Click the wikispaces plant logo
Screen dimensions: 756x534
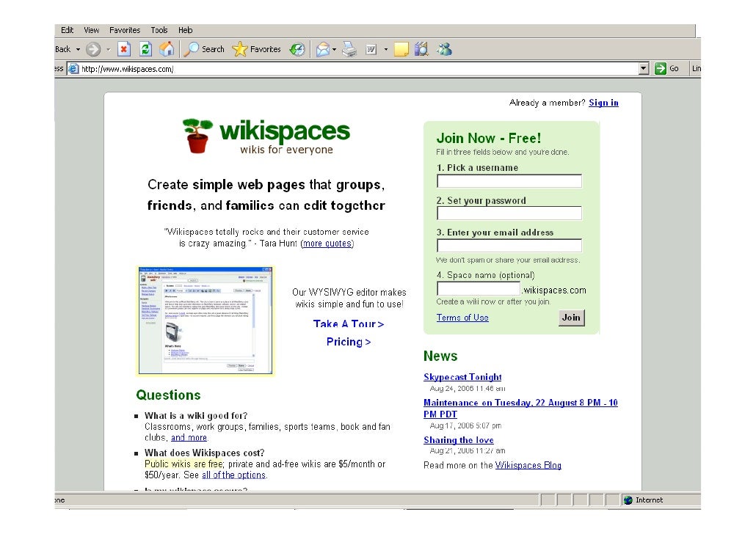tap(197, 136)
